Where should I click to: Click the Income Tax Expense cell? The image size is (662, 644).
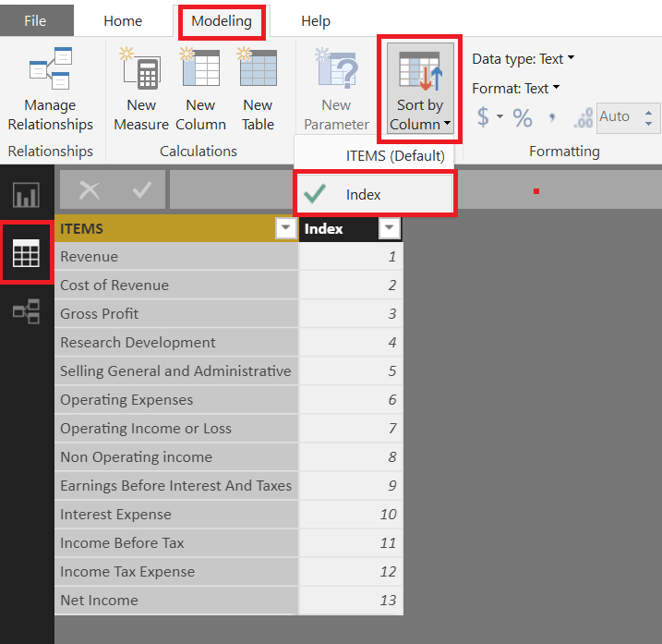[x=176, y=572]
